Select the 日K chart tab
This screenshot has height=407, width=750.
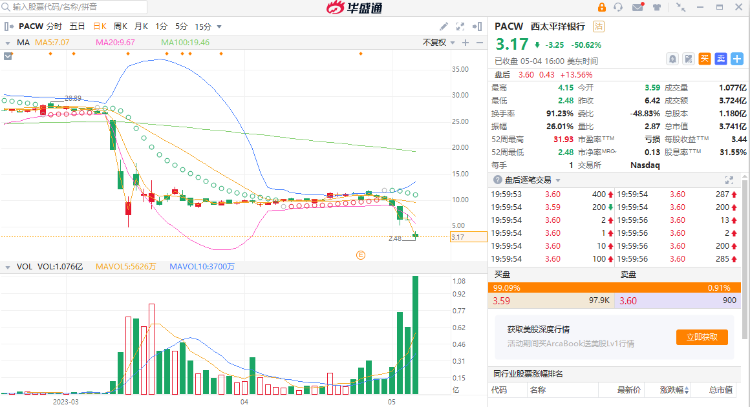[99, 26]
